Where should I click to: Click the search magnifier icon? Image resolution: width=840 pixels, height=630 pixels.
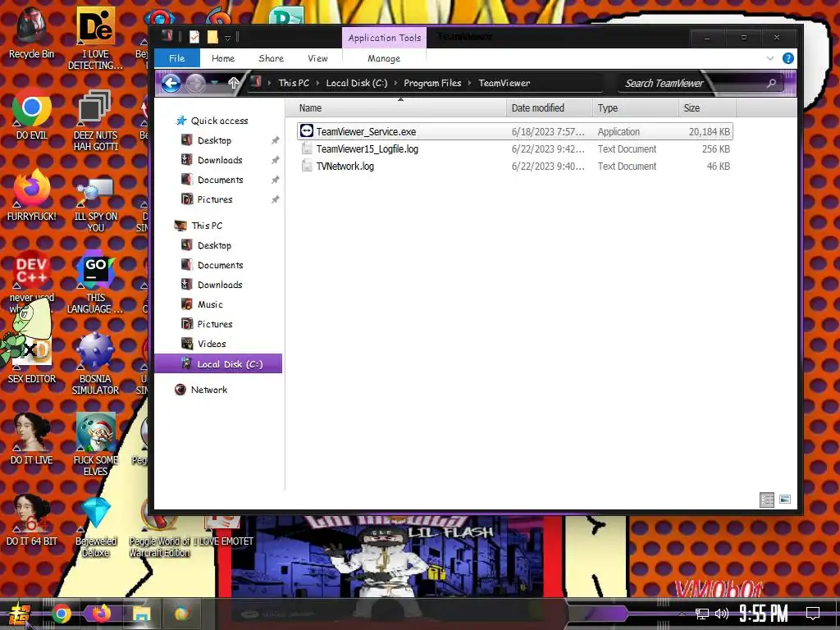click(771, 83)
